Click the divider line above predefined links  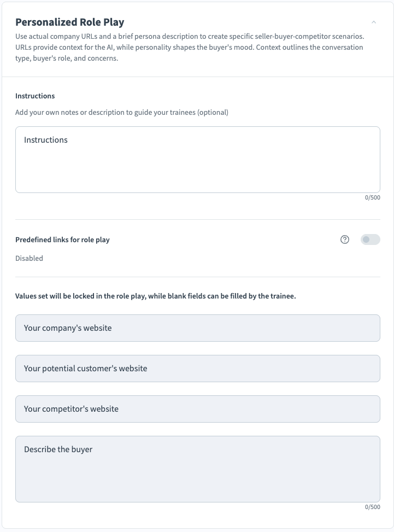click(197, 220)
